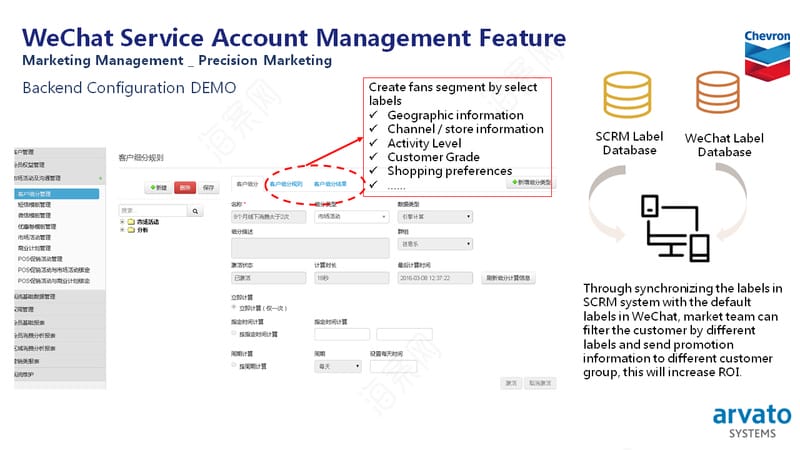Screen dimensions: 800x450
Task: Click the first 指定时间计算 date field
Action: (342, 334)
